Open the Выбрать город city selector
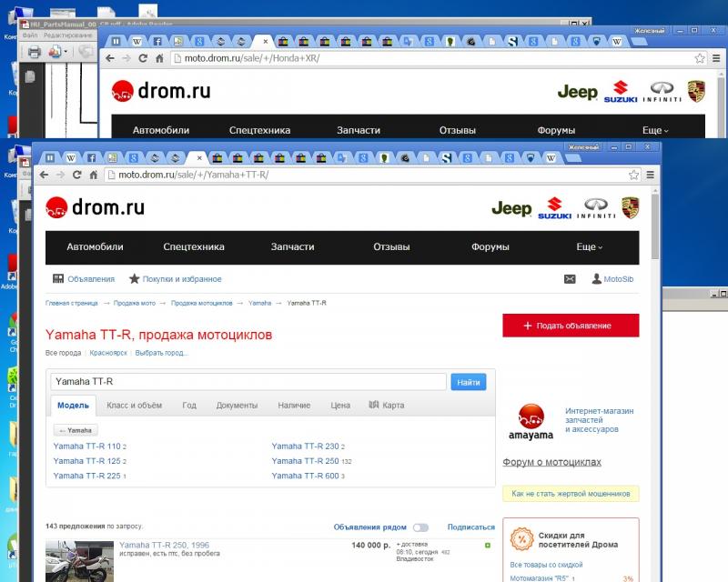Screen dimensions: 728x582 (x=161, y=353)
